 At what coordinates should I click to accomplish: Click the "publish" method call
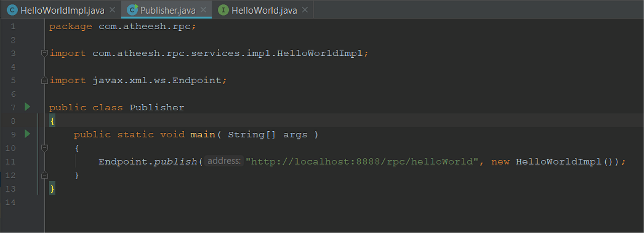[x=175, y=162]
